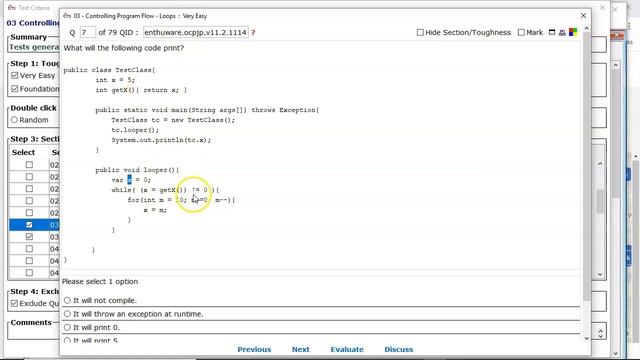Viewport: 640px width, 360px height.
Task: Click 'System.out.println(tc.x);' code line
Action: [x=161, y=140]
